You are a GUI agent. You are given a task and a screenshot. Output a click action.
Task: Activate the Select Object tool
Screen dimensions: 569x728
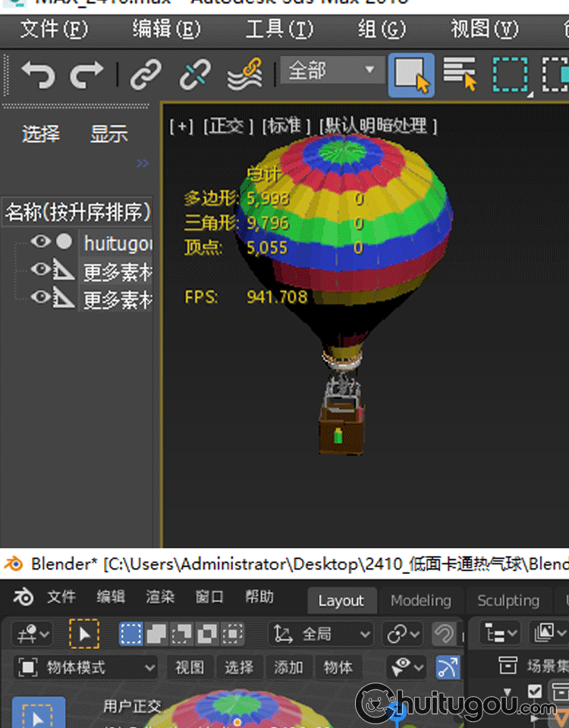coord(411,74)
